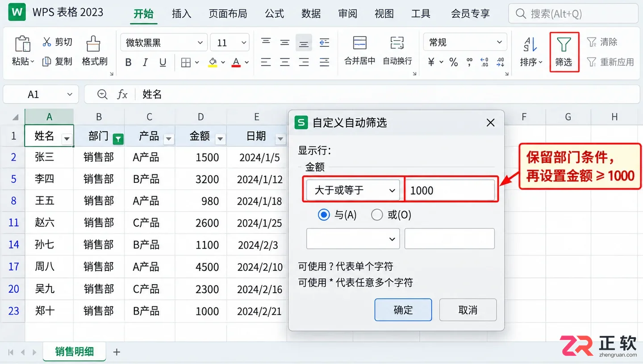
Task: Switch to the 插入 tab
Action: coord(181,14)
